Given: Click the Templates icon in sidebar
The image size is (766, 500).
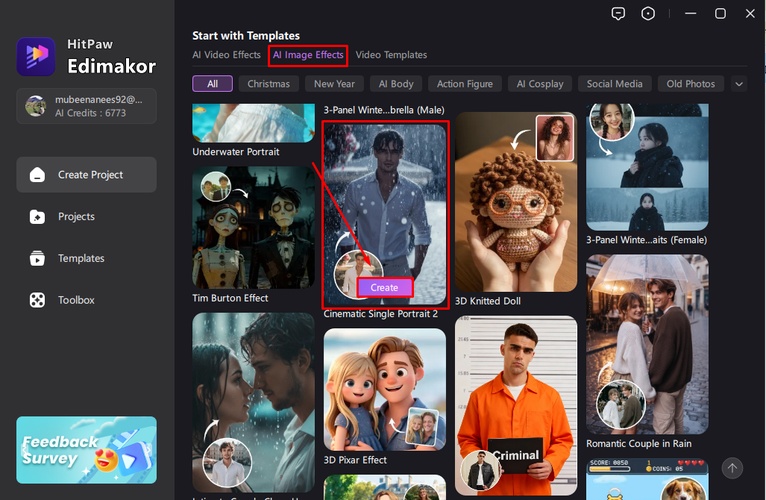Looking at the screenshot, I should [37, 259].
